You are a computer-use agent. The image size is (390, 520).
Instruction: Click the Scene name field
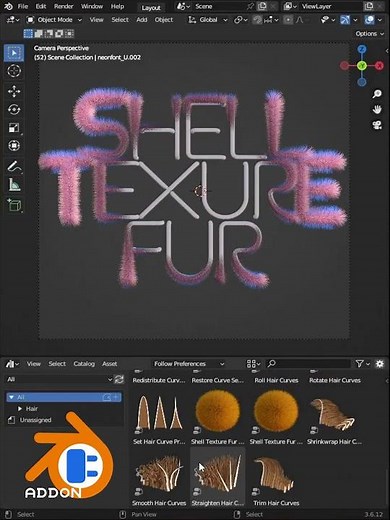tap(220, 6)
